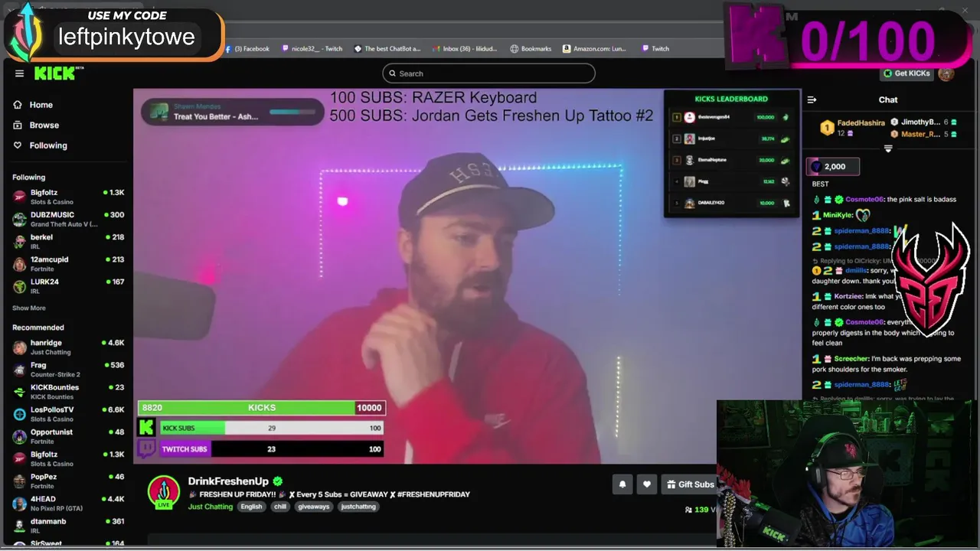The image size is (980, 551).
Task: Click the Bigfoltz avatar under Following
Action: pyautogui.click(x=19, y=197)
